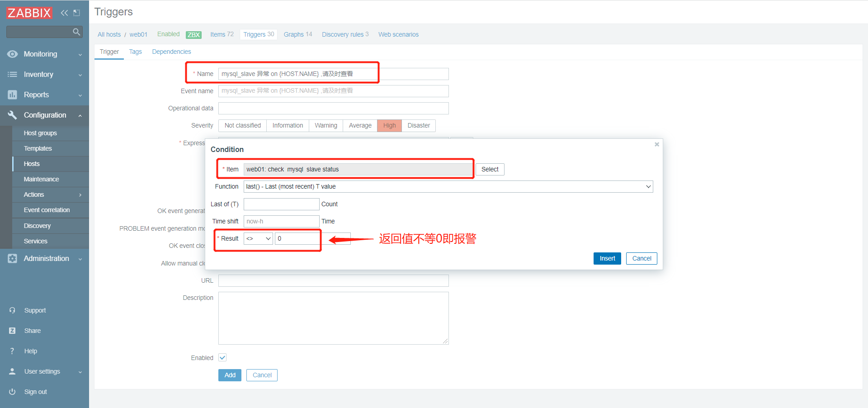Viewport: 868px width, 408px height.
Task: Close the Condition dialog with the X
Action: click(x=657, y=144)
